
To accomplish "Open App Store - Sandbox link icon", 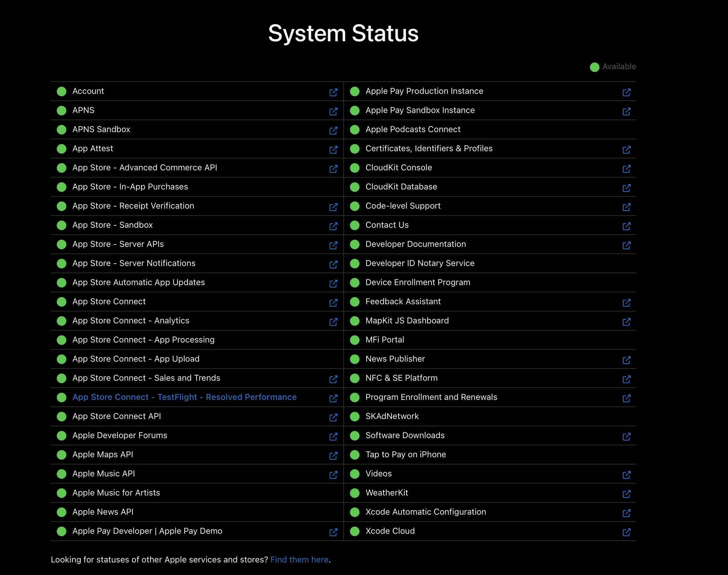I will pyautogui.click(x=333, y=226).
